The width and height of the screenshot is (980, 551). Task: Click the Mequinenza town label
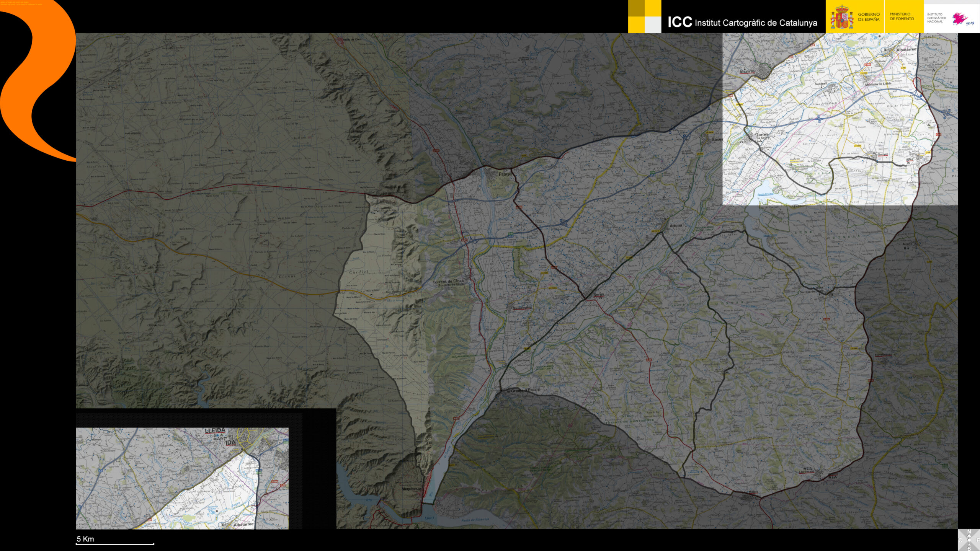coord(411,489)
